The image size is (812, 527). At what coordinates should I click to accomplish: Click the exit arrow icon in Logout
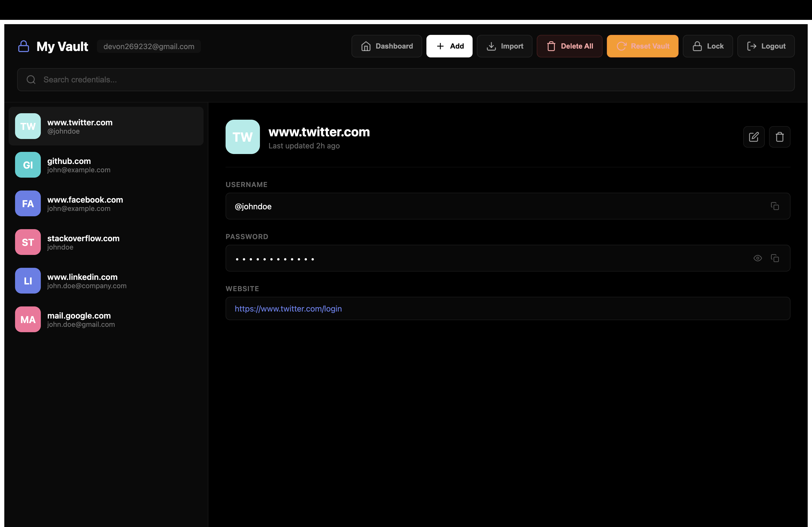(x=751, y=46)
